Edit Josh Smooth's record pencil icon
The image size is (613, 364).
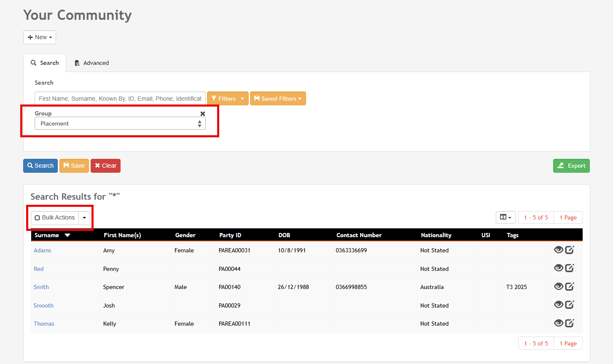(x=570, y=305)
